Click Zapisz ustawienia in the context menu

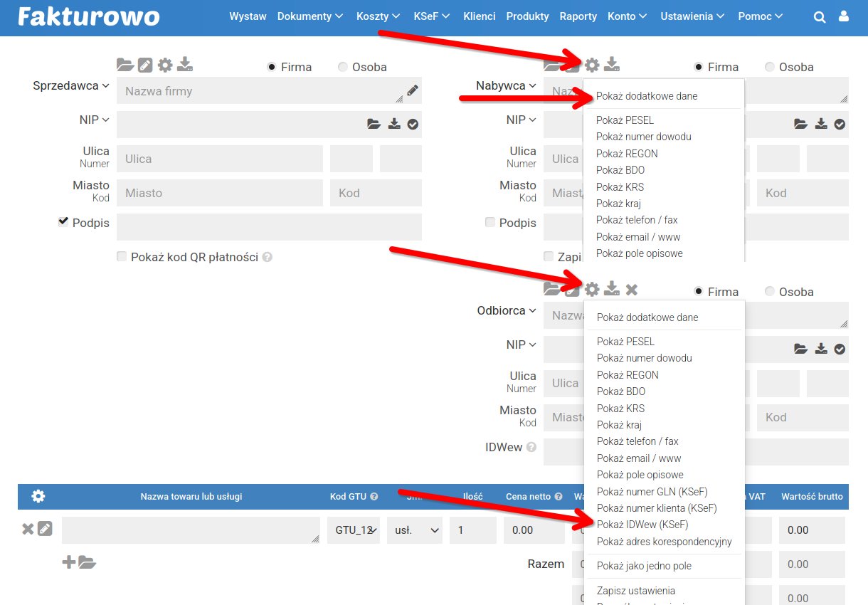pyautogui.click(x=635, y=590)
